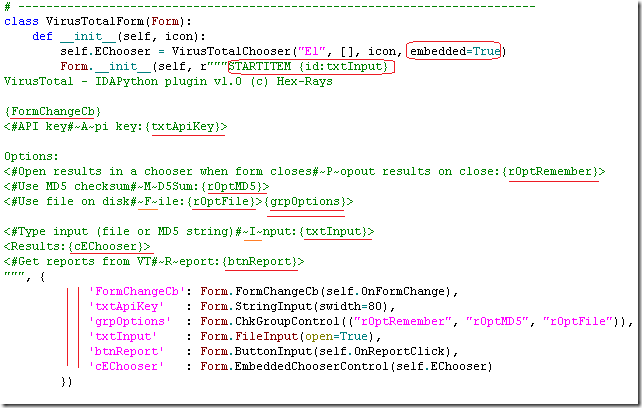Click the 'FormChangeCb' dictionary key
This screenshot has height=408, width=642.
click(x=137, y=291)
